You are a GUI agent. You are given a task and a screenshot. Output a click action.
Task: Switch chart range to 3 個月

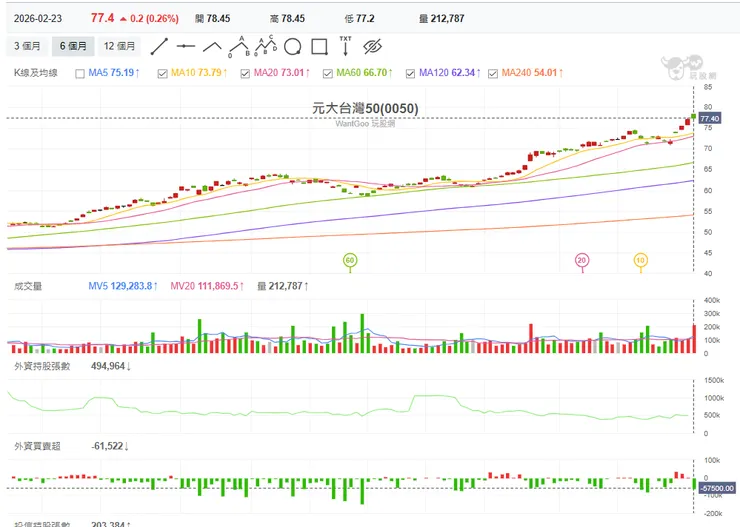(x=27, y=46)
